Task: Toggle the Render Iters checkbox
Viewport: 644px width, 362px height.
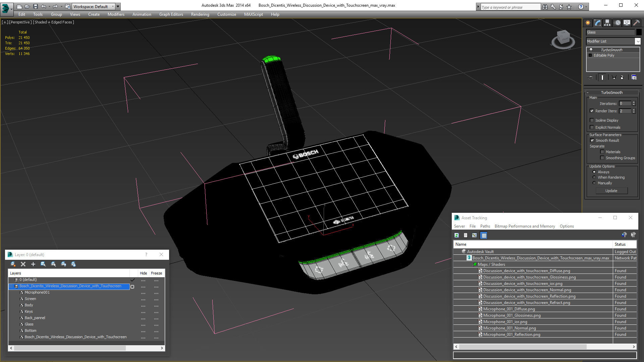Action: click(x=592, y=111)
